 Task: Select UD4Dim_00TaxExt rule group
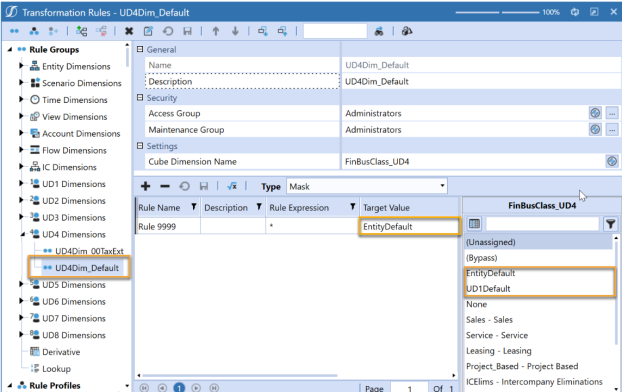tap(89, 251)
